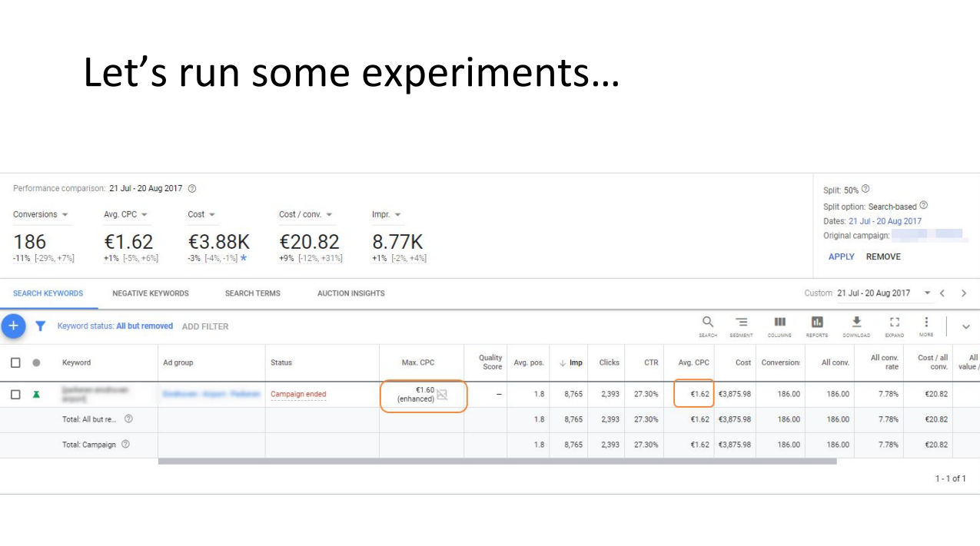Screen dimensions: 980x546
Task: Click REMOVE for the experiment
Action: click(x=883, y=256)
